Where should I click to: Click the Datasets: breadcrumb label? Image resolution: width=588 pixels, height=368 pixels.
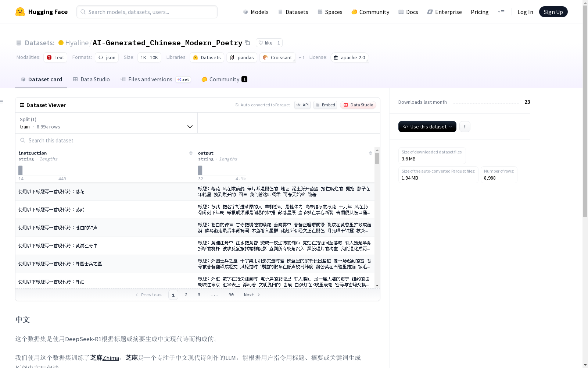(x=39, y=43)
